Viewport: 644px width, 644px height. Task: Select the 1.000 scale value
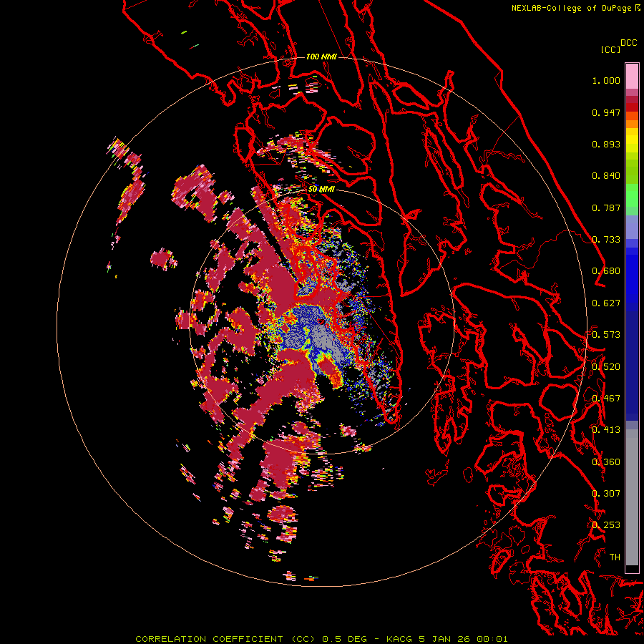coord(606,80)
